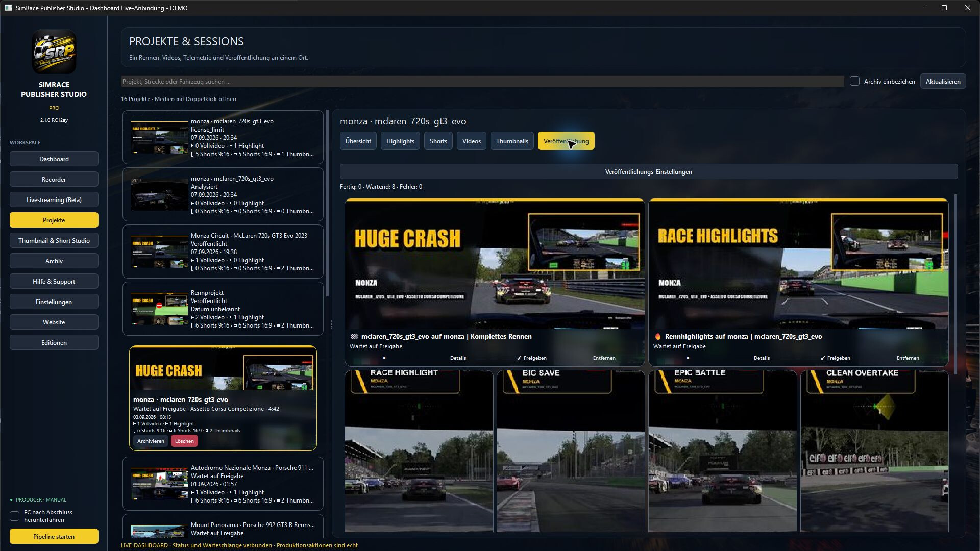
Task: Click the publishing panel scrollbar
Action: (955, 286)
